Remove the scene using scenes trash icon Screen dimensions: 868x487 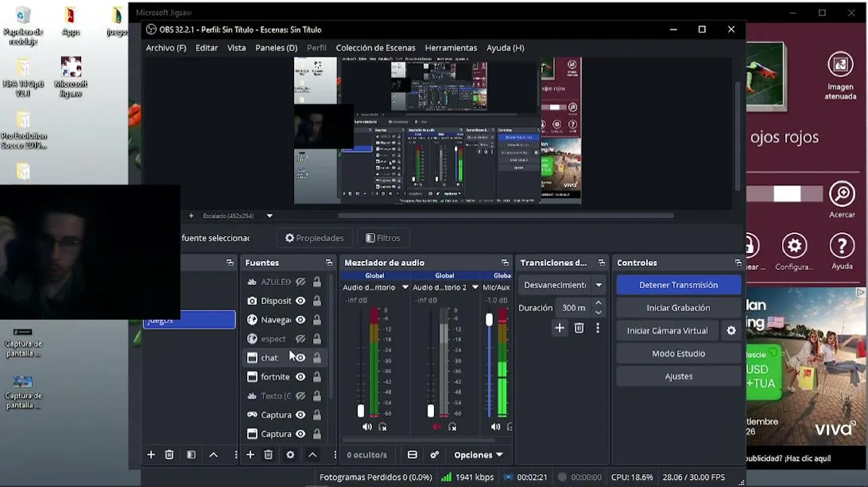coord(170,455)
